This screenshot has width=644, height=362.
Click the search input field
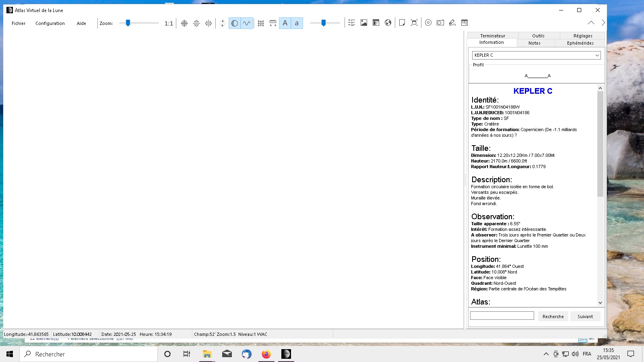502,316
